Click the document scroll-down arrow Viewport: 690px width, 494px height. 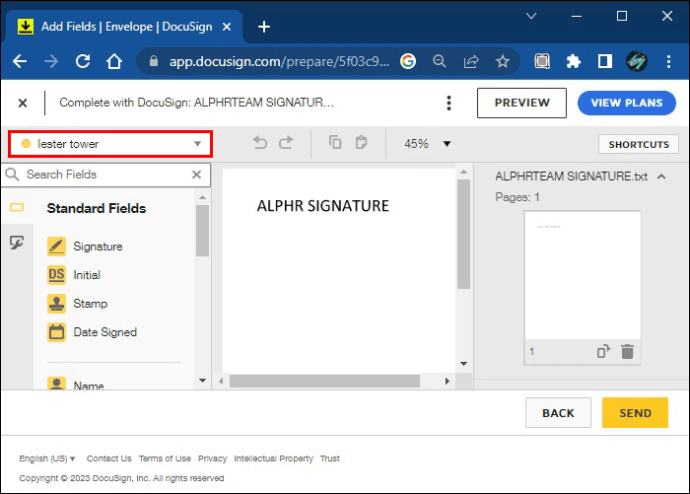pyautogui.click(x=463, y=364)
